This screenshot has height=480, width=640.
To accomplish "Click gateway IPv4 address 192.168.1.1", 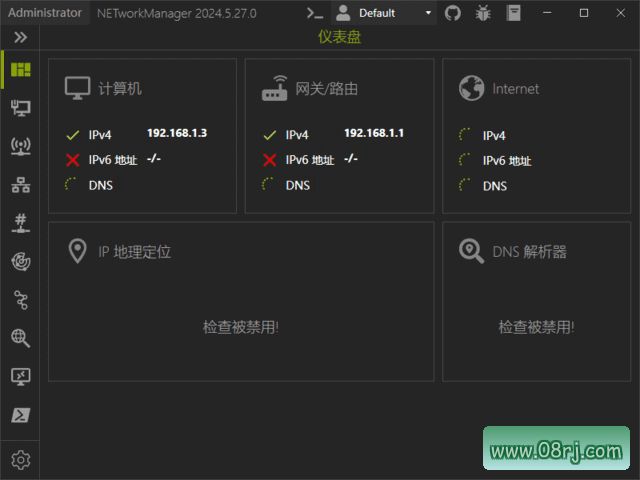I will [x=374, y=133].
